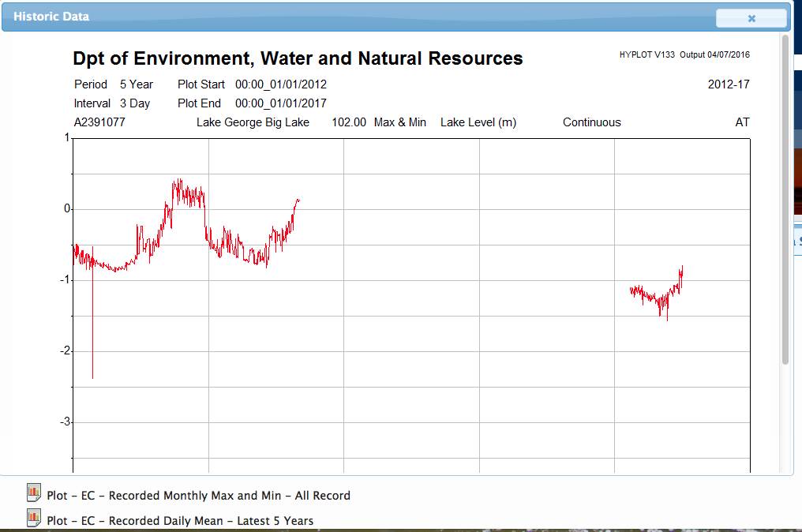Click the Plot End date value
This screenshot has height=532, width=802.
(x=280, y=103)
